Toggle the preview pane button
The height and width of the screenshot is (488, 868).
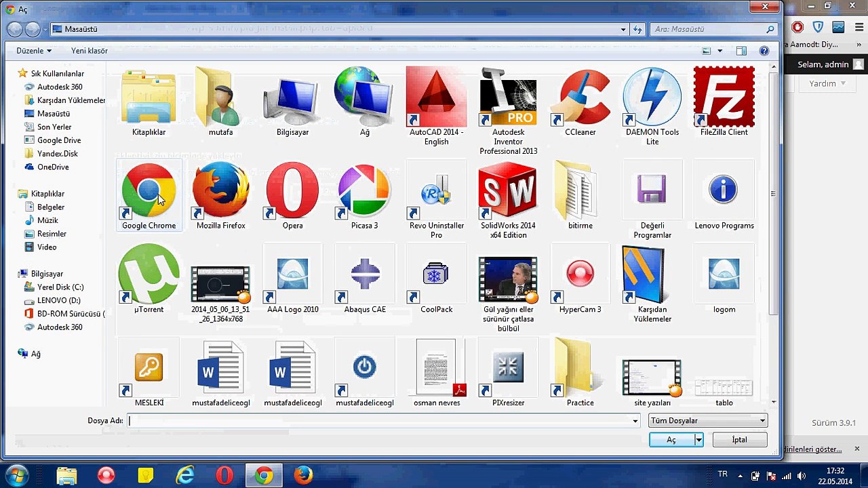pyautogui.click(x=741, y=51)
